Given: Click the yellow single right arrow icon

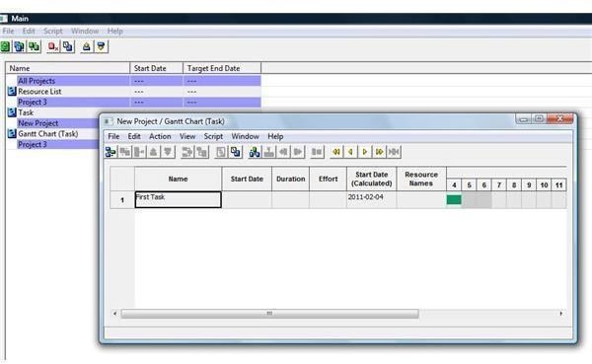Looking at the screenshot, I should coord(365,152).
